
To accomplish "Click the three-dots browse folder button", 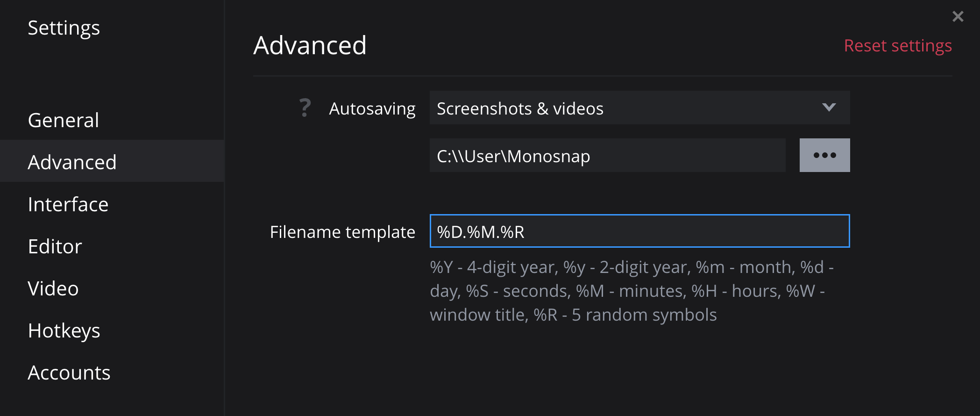I will (x=824, y=155).
